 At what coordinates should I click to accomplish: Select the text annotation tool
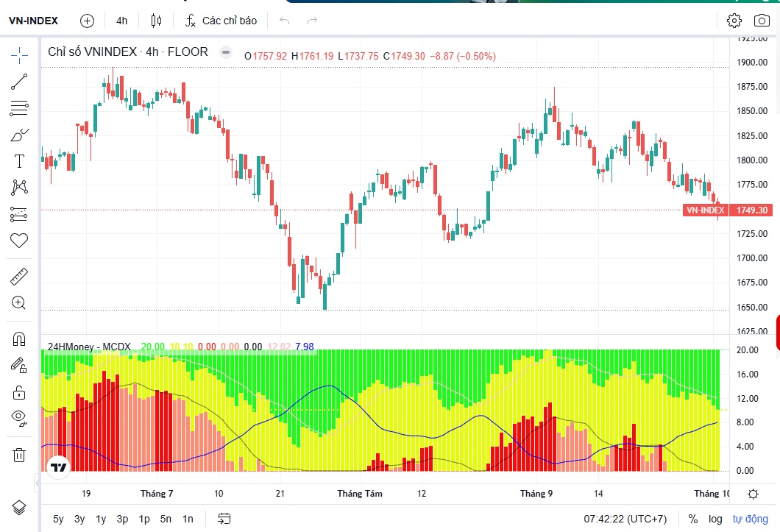19,161
